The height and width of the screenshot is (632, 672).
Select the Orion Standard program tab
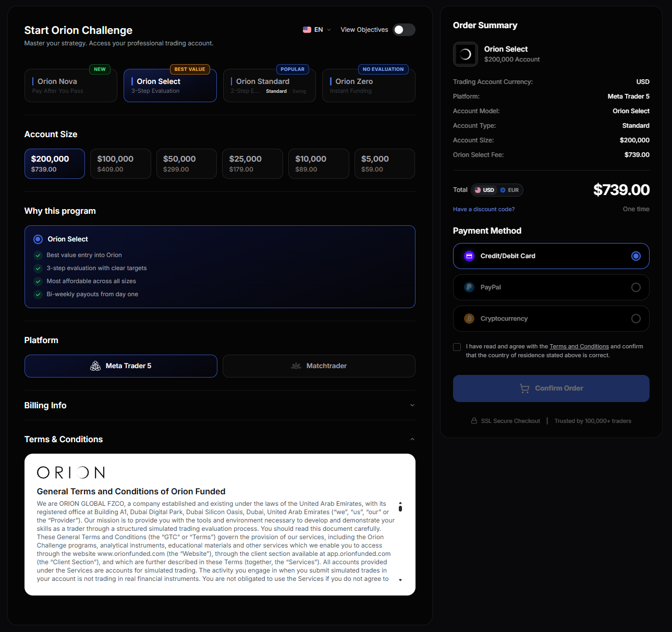tap(270, 86)
